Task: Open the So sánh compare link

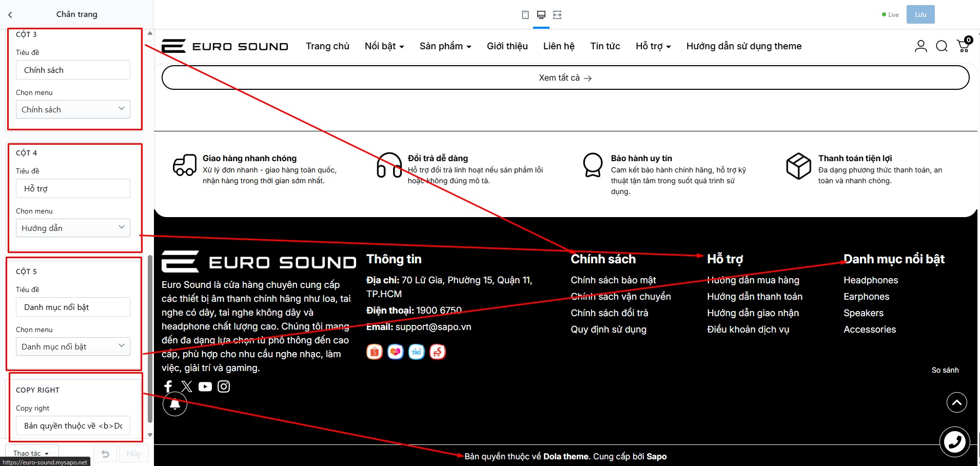Action: click(x=945, y=370)
